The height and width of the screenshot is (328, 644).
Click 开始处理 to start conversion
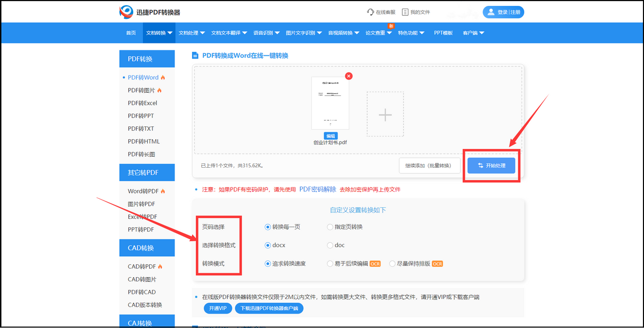tap(491, 166)
